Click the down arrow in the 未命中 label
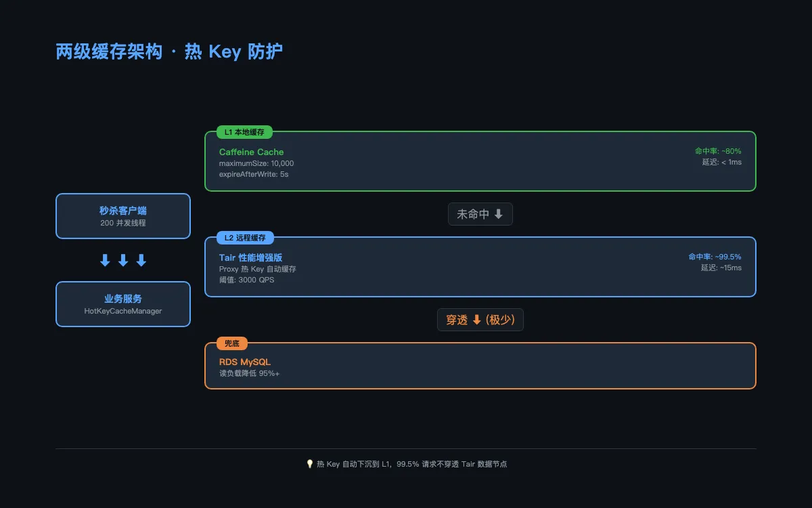Image resolution: width=812 pixels, height=508 pixels. tap(499, 214)
